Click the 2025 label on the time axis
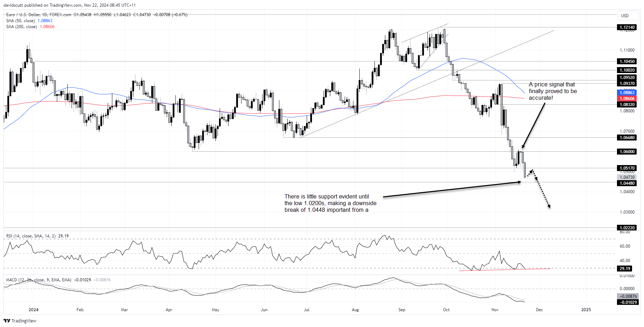 pos(586,310)
